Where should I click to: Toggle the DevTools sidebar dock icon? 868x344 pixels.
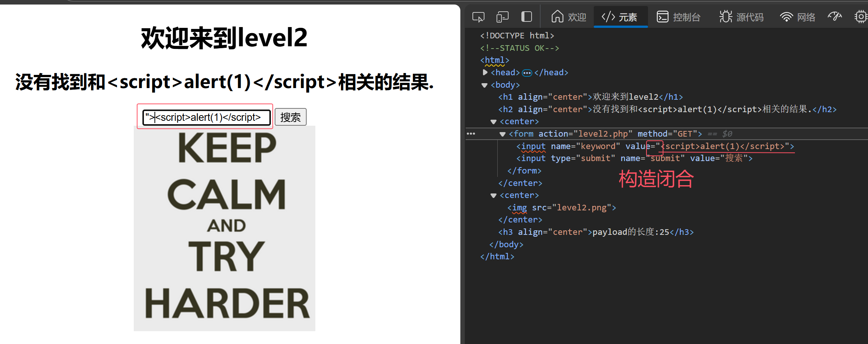(526, 17)
